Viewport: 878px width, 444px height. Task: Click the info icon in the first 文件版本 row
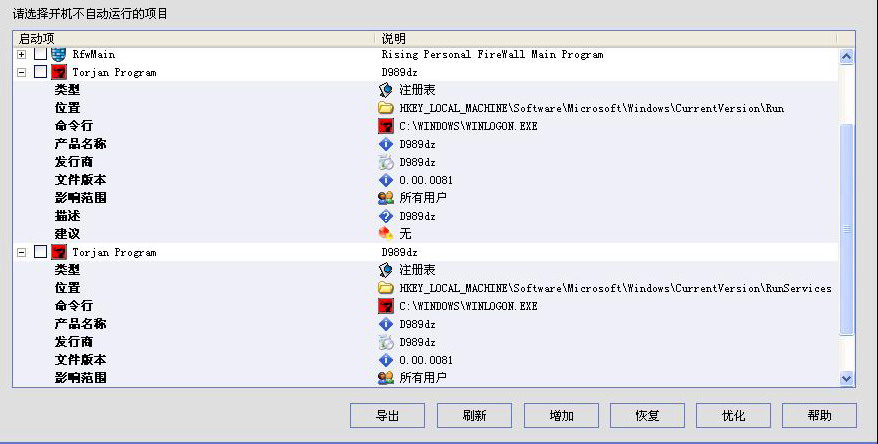point(386,180)
